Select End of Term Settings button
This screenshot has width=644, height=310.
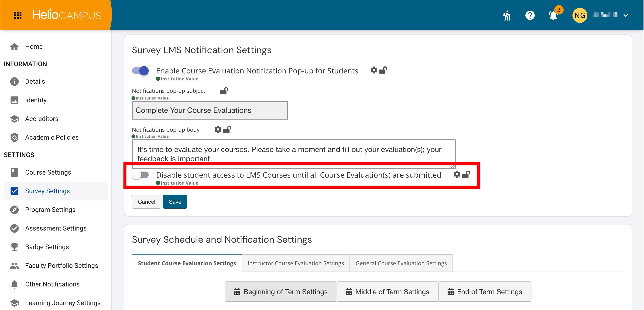[x=485, y=292]
